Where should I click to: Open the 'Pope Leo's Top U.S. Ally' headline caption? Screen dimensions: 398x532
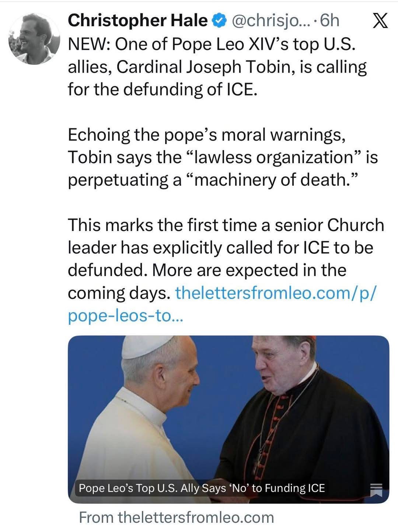pos(202,488)
